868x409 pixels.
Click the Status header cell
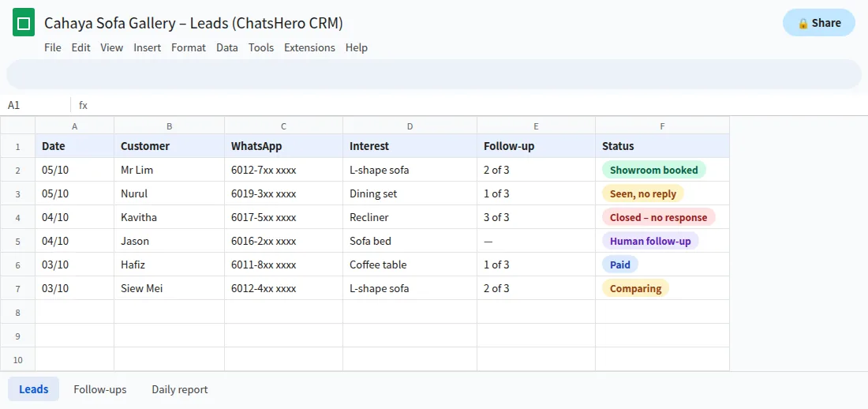(663, 146)
